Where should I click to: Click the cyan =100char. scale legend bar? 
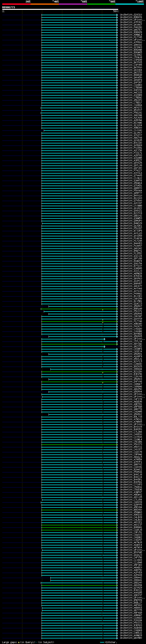click(x=102, y=642)
